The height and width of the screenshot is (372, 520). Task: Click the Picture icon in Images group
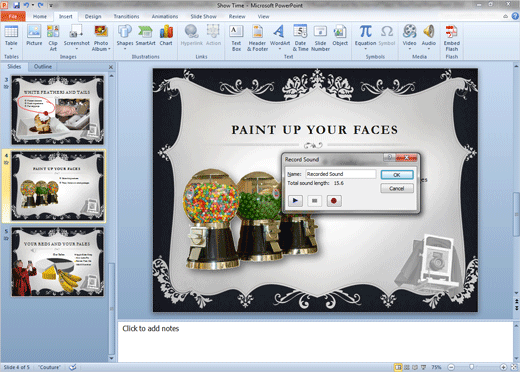(34, 35)
